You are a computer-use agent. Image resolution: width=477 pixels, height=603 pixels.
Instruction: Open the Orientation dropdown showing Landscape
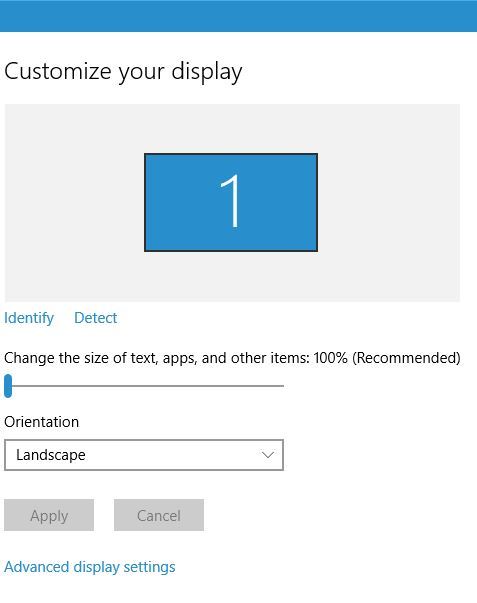point(144,455)
